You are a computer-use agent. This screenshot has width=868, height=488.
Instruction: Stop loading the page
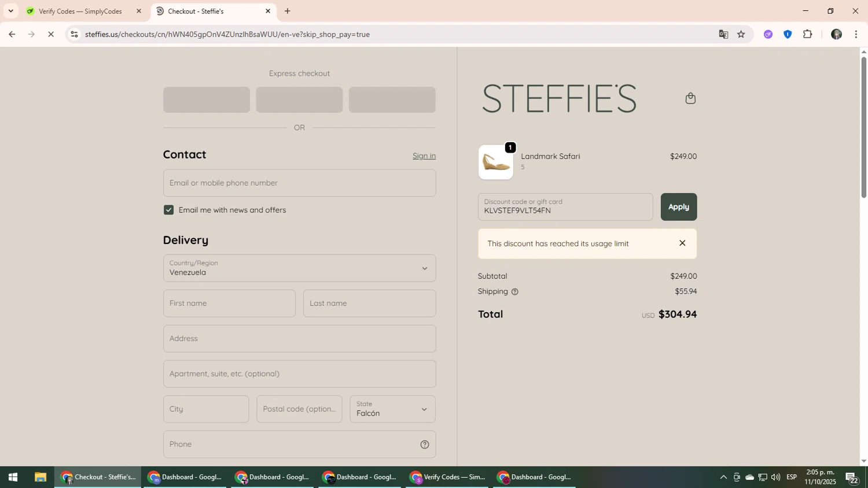pyautogui.click(x=51, y=35)
